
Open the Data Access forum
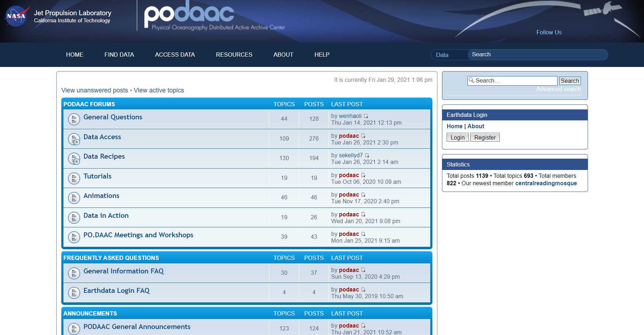[x=102, y=137]
